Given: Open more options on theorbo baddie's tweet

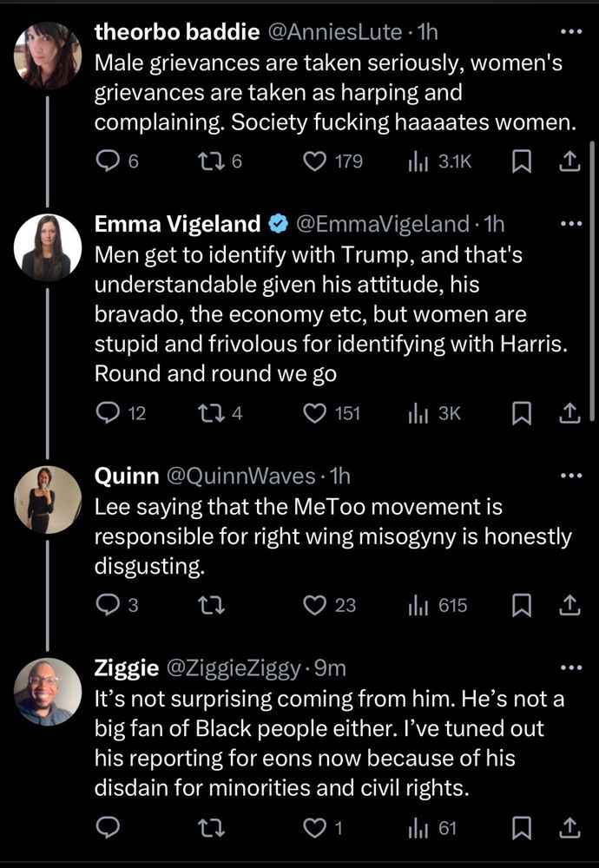Looking at the screenshot, I should point(569,32).
